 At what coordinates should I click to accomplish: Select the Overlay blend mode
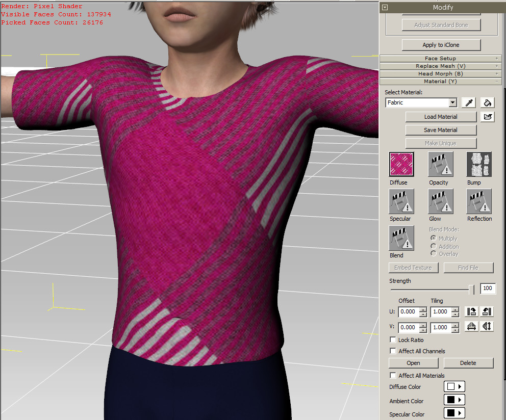click(x=434, y=253)
